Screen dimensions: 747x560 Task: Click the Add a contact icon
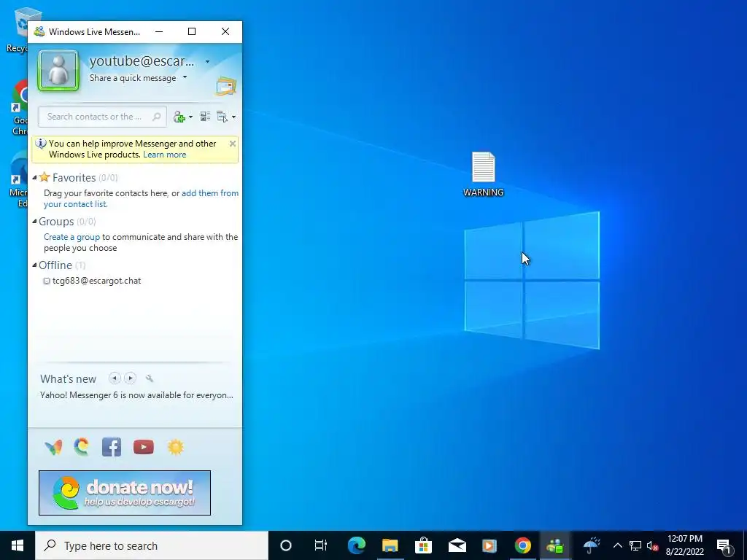click(x=179, y=117)
